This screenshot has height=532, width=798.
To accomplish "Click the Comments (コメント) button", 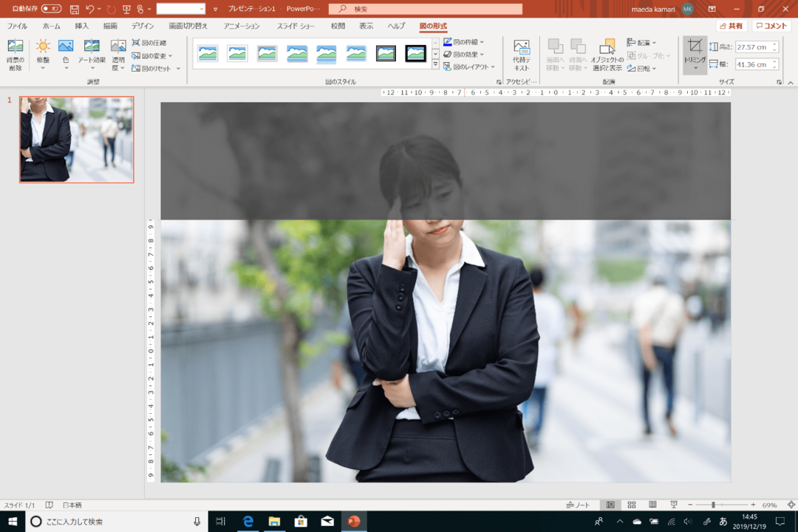I will (x=771, y=26).
